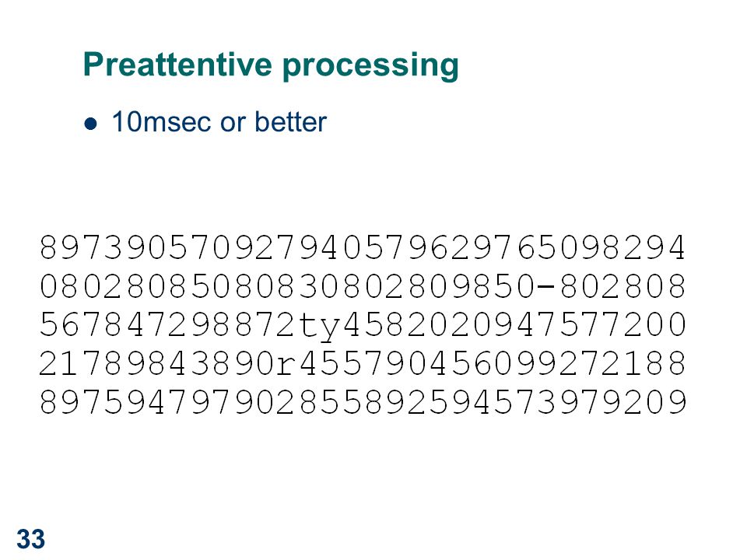747x560 pixels.
Task: Click the slide number 33
Action: tap(30, 539)
